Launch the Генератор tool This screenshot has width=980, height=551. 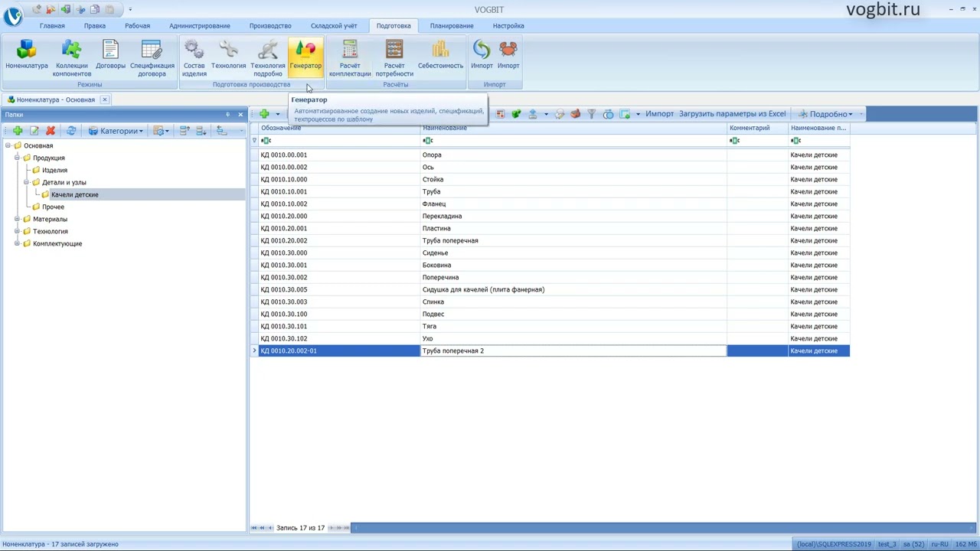pos(305,57)
